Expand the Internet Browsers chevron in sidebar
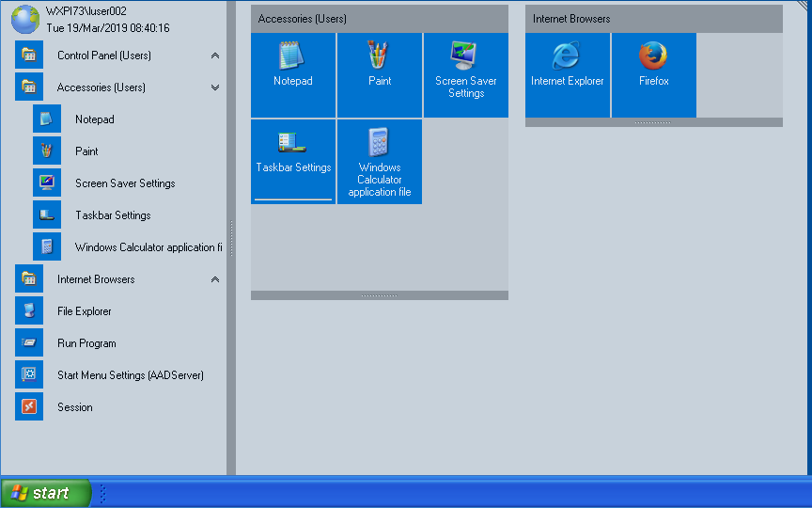This screenshot has height=508, width=812. (215, 279)
